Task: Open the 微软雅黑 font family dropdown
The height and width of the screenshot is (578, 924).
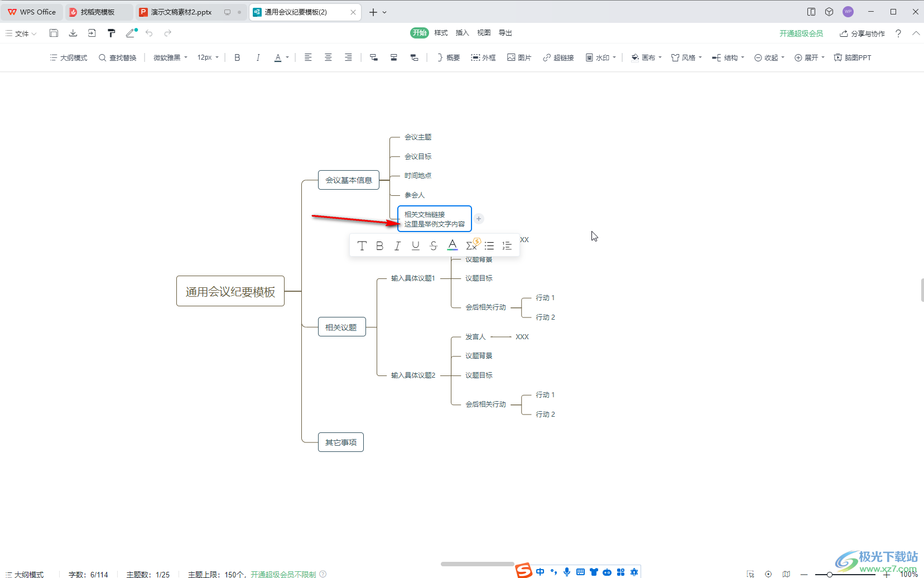Action: pyautogui.click(x=170, y=57)
